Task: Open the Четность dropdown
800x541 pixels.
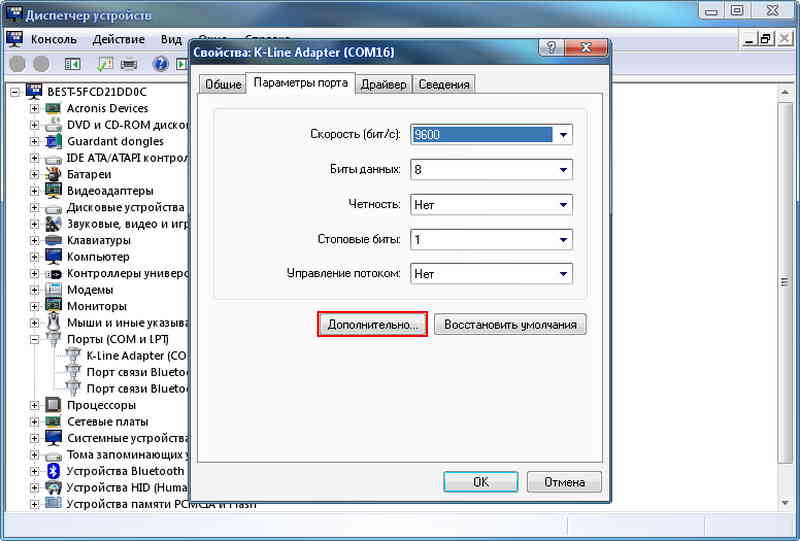Action: [563, 205]
